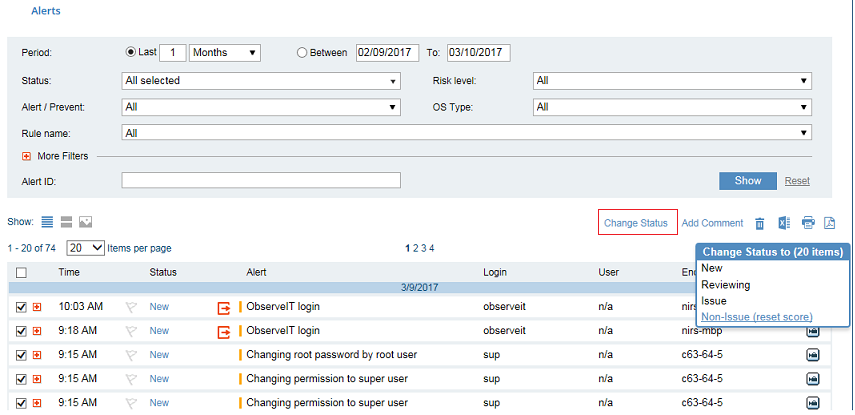Uncheck the 10:03 AM ObserveIT login alert
The image size is (855, 415).
point(21,307)
